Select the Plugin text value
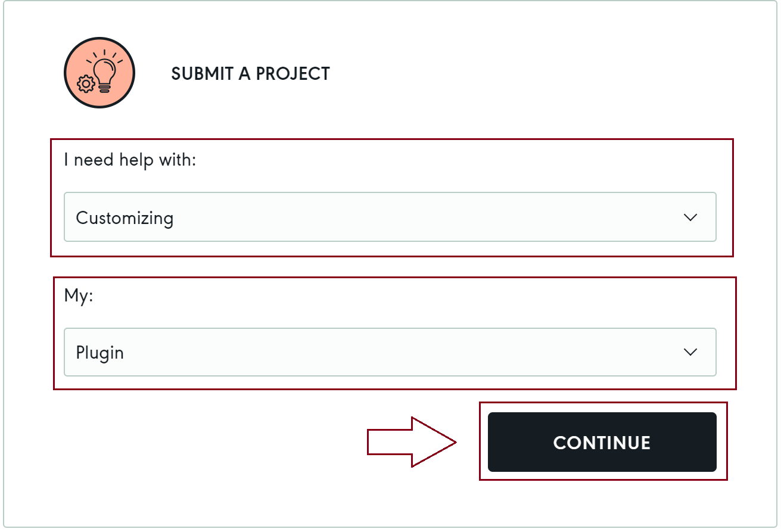Image resolution: width=781 pixels, height=532 pixels. (99, 353)
